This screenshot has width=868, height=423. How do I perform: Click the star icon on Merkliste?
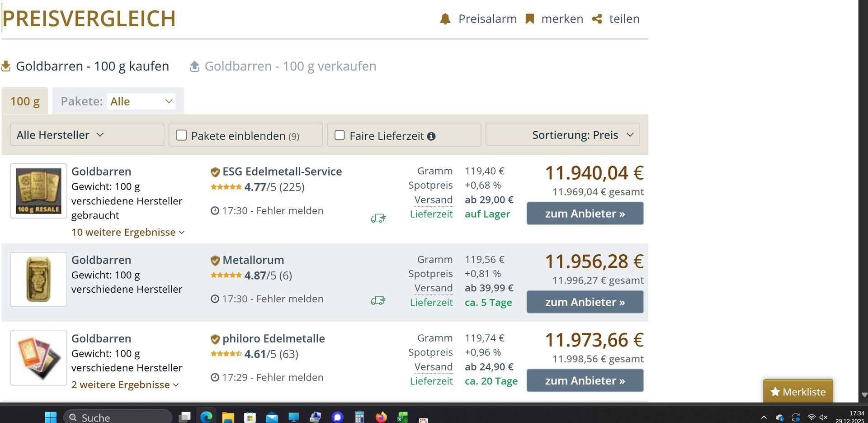tap(775, 392)
